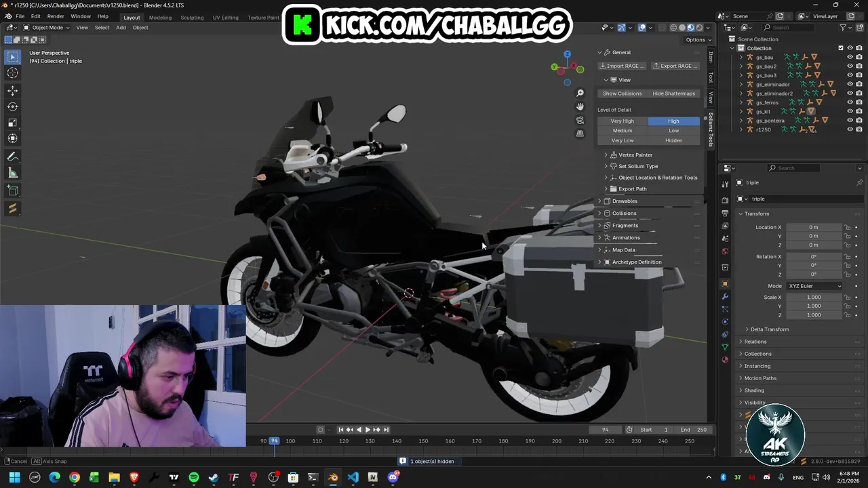
Task: Click the zoom magnifier viewport icon
Action: click(580, 93)
